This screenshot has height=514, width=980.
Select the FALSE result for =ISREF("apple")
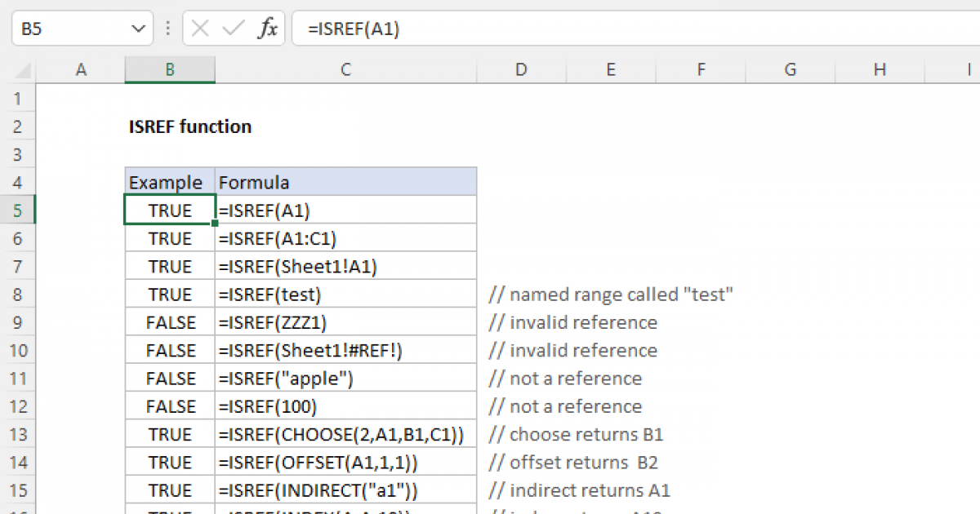[x=169, y=378]
